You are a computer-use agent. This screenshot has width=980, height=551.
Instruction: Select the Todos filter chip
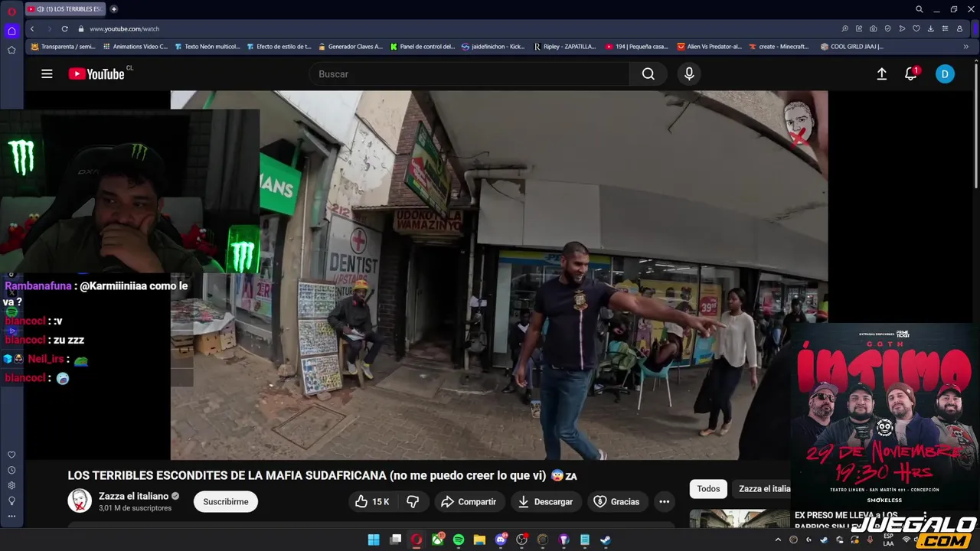(x=708, y=488)
